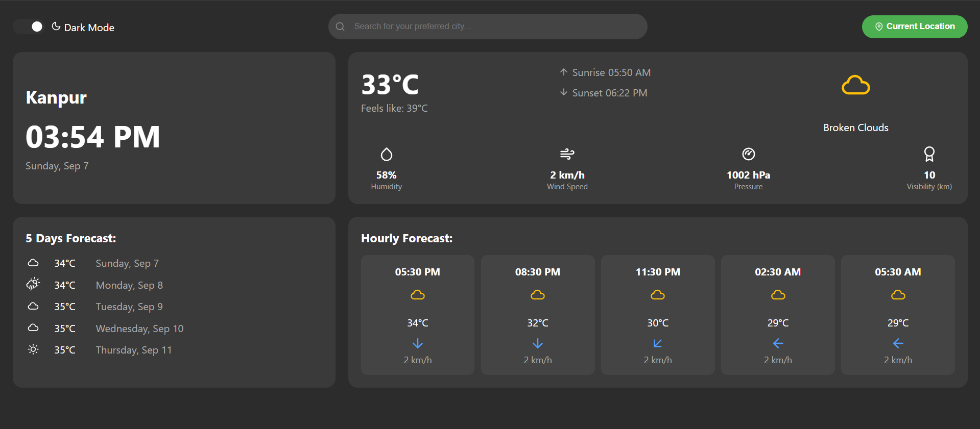Click the Current Location button
This screenshot has height=429, width=980.
pos(914,27)
